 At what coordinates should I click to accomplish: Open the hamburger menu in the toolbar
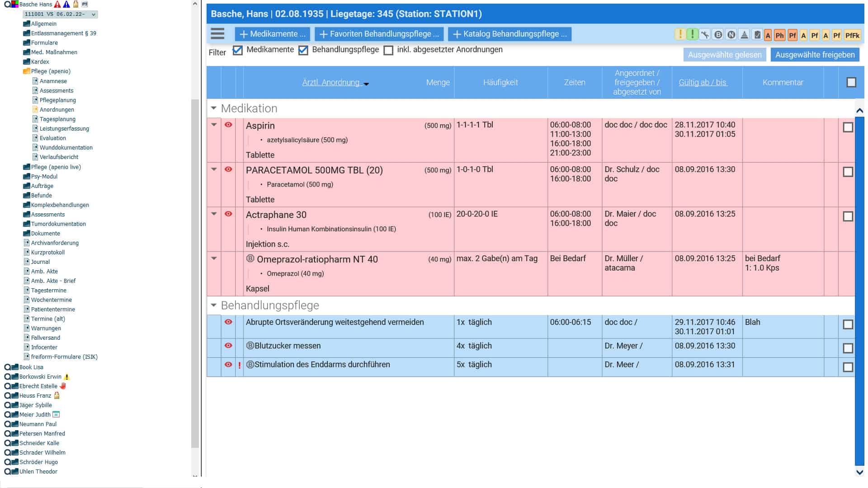pos(217,34)
